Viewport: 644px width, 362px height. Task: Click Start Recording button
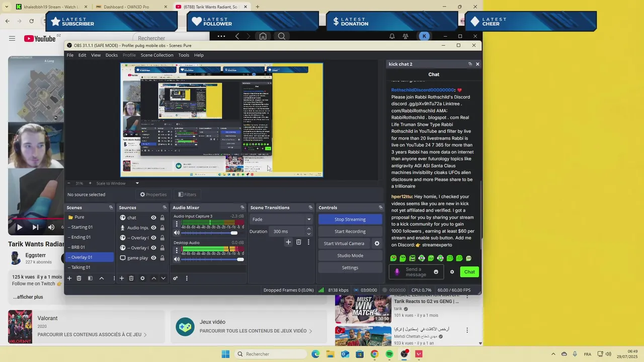click(350, 231)
